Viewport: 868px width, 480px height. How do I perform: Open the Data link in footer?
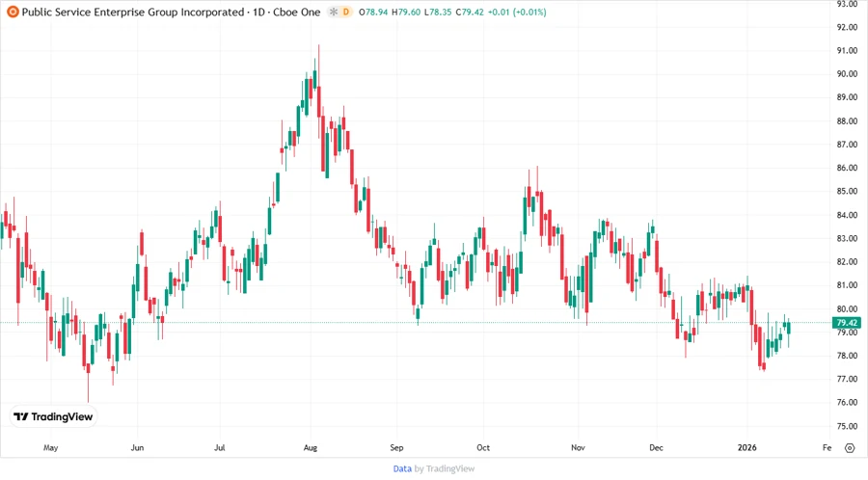tap(402, 468)
